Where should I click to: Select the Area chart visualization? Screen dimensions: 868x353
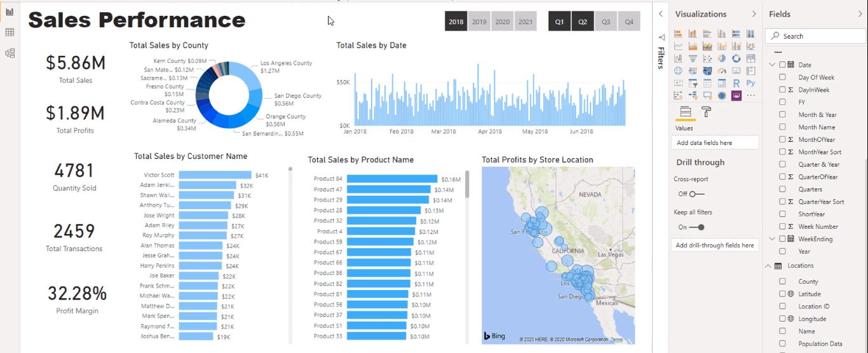point(693,46)
